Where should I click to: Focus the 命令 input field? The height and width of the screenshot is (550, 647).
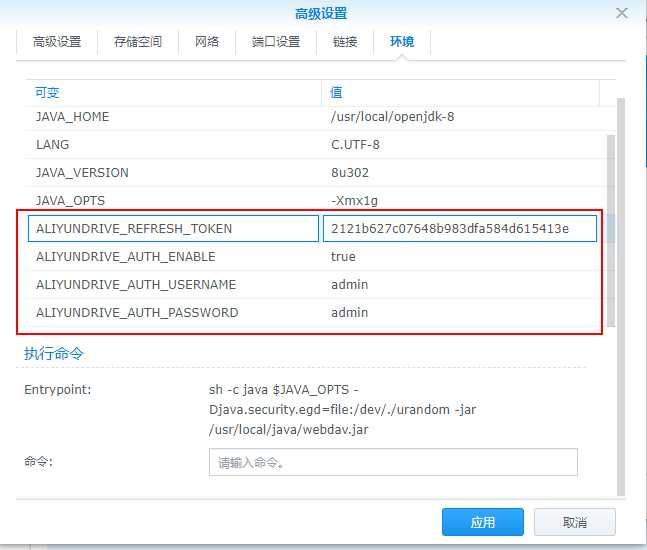(393, 462)
